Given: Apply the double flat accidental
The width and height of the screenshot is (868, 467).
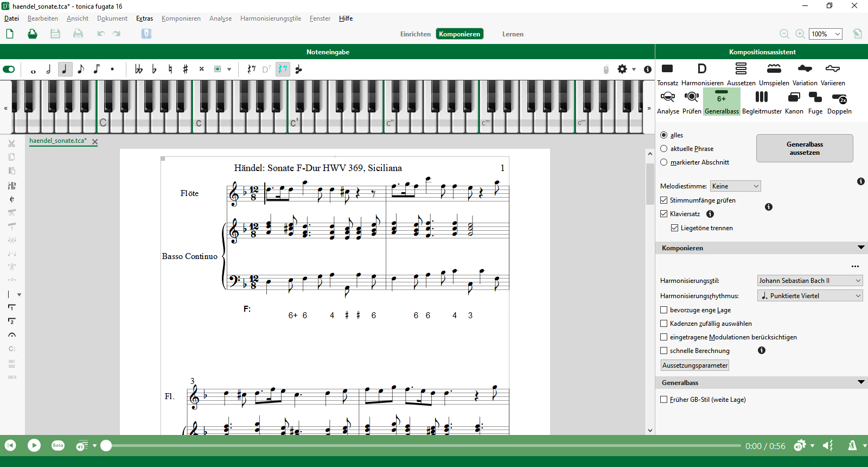Looking at the screenshot, I should coord(139,70).
